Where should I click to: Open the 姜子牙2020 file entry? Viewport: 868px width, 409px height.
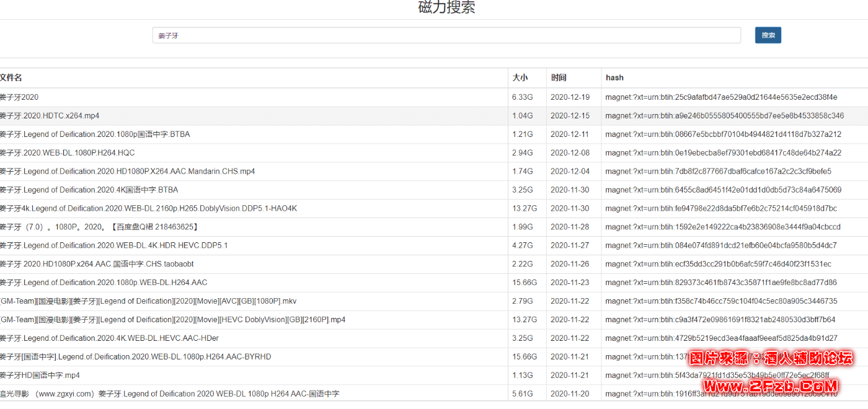[19, 97]
